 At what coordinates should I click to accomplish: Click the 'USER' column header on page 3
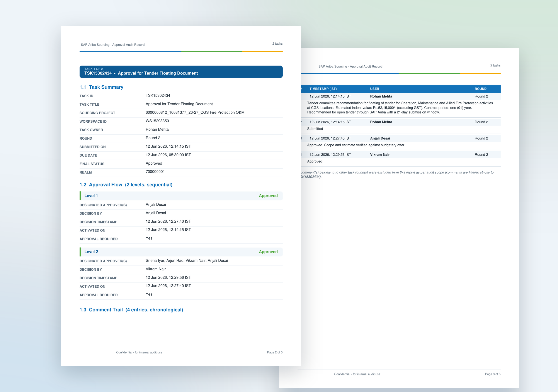coord(374,89)
